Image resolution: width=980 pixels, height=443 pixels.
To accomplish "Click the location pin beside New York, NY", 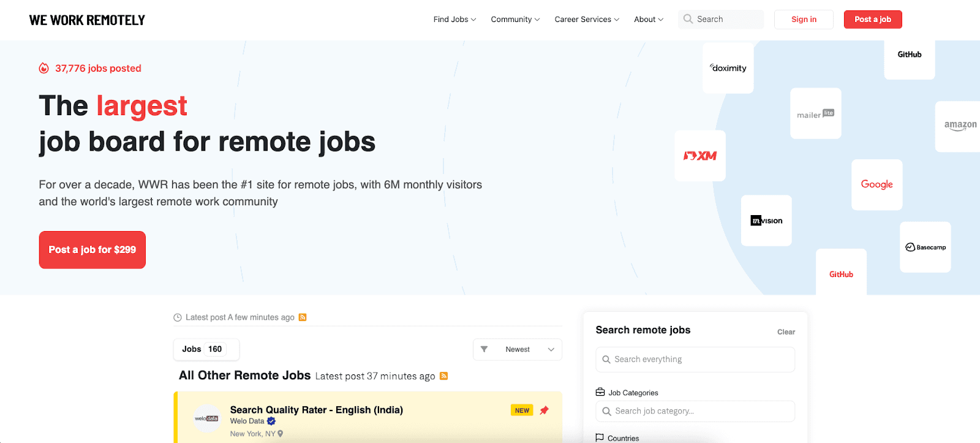I will pyautogui.click(x=281, y=433).
